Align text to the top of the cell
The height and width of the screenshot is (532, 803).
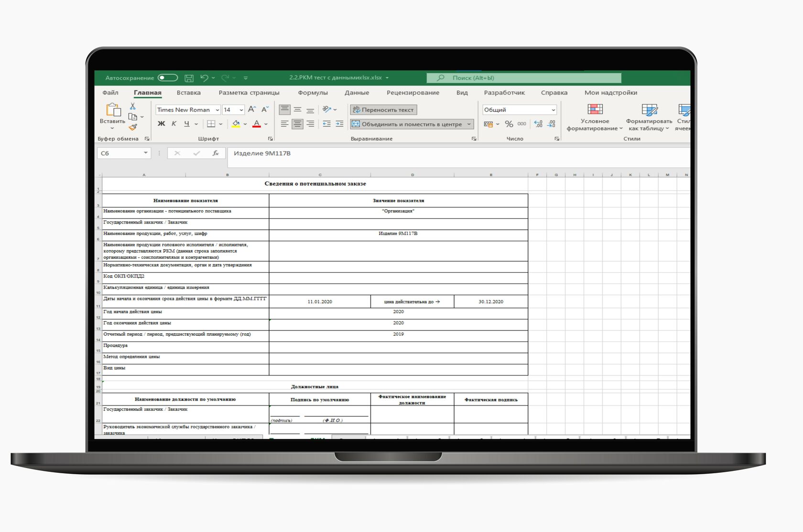tap(284, 109)
